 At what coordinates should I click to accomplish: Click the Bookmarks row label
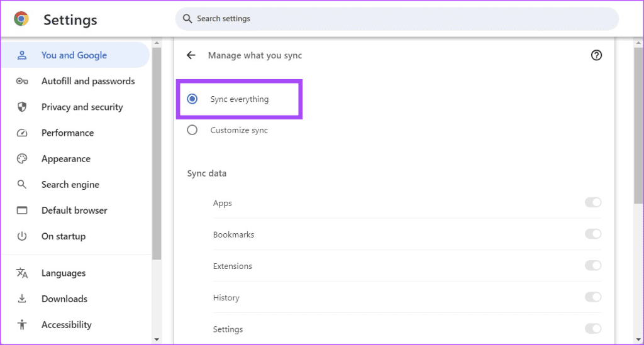(233, 234)
